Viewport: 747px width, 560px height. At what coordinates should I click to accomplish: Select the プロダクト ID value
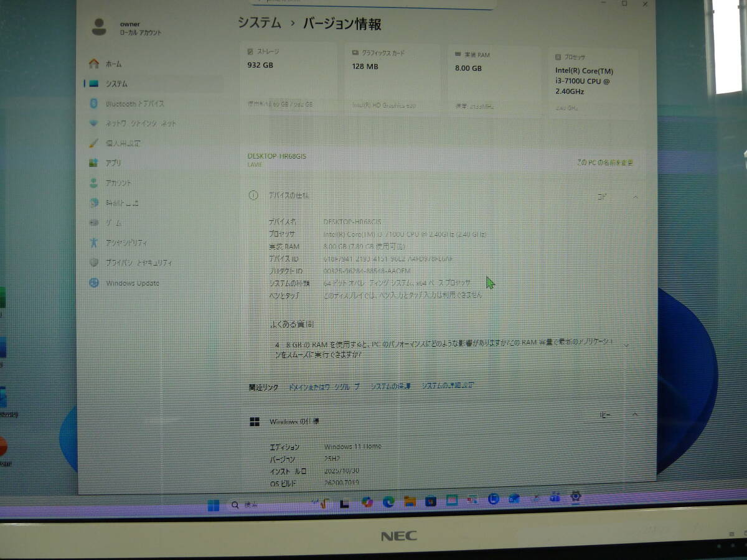(367, 271)
